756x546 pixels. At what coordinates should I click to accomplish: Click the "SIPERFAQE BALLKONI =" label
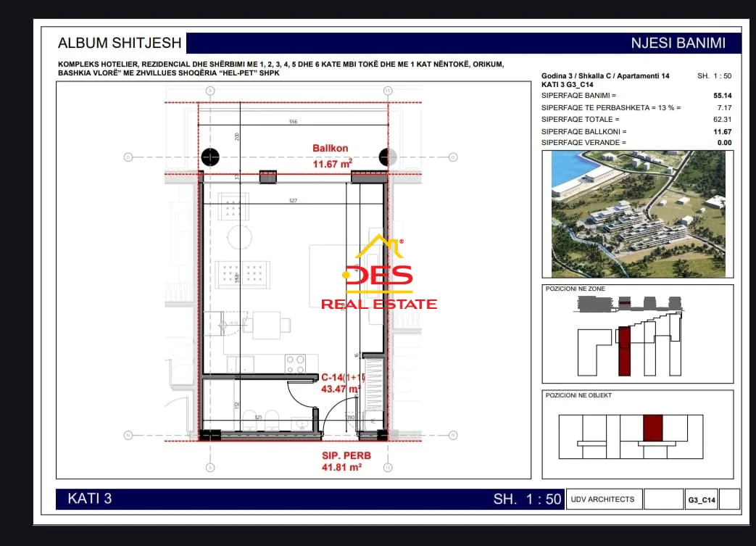(x=584, y=131)
